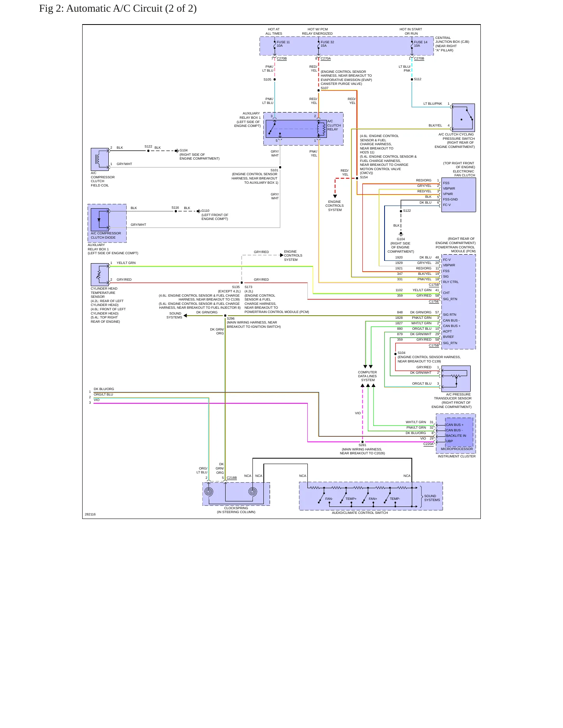Click the "HOT AT ALL TIMES" header
The width and height of the screenshot is (563, 728).
click(x=274, y=32)
